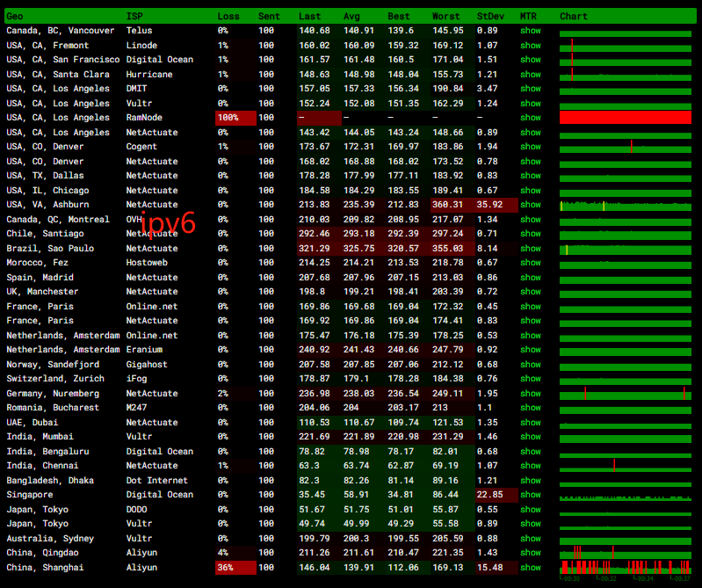Click the iFog ISP cell
This screenshot has width=702, height=588.
pyautogui.click(x=136, y=379)
